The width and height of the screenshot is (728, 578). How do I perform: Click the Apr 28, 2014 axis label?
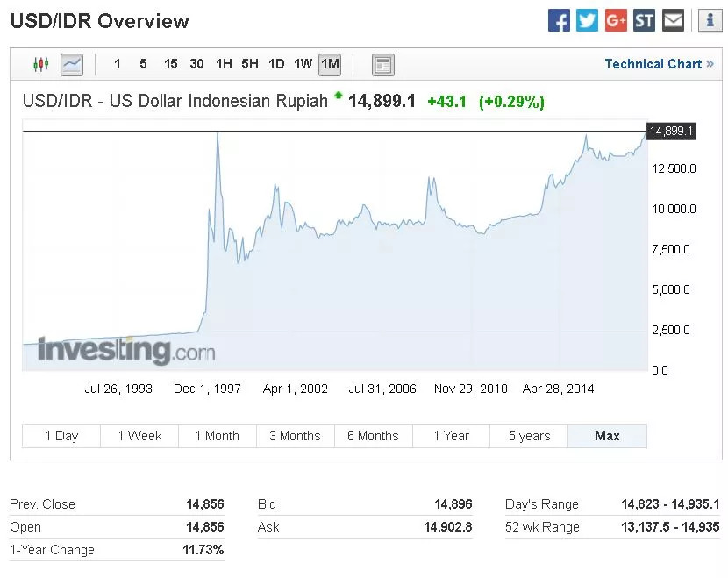558,389
